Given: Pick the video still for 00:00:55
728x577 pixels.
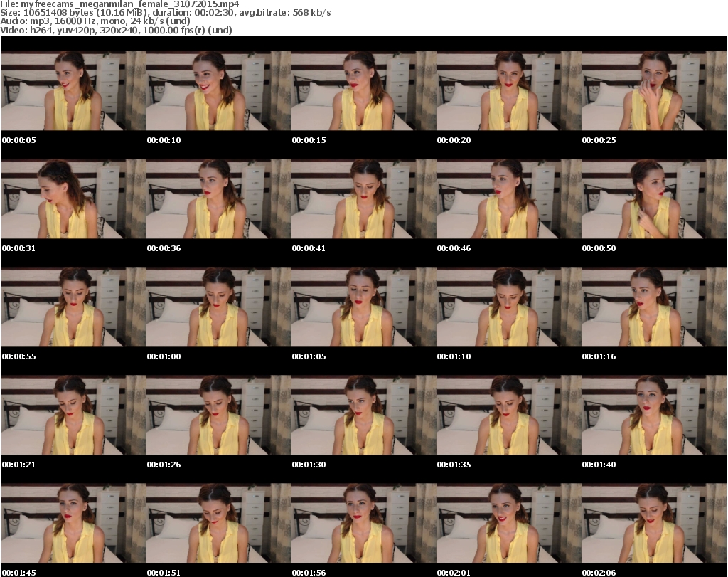Looking at the screenshot, I should [74, 307].
